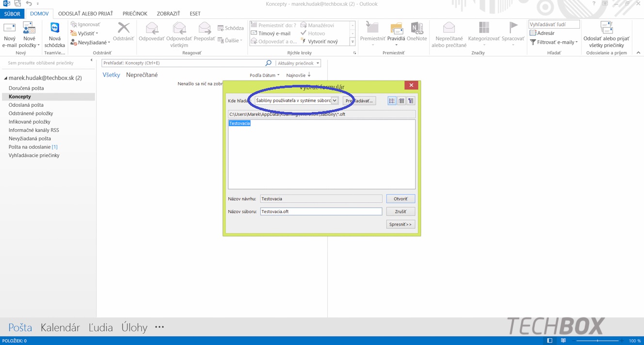Screen dimensions: 644x345
Task: Click the Prehľadávať... button in the dialog
Action: (359, 101)
